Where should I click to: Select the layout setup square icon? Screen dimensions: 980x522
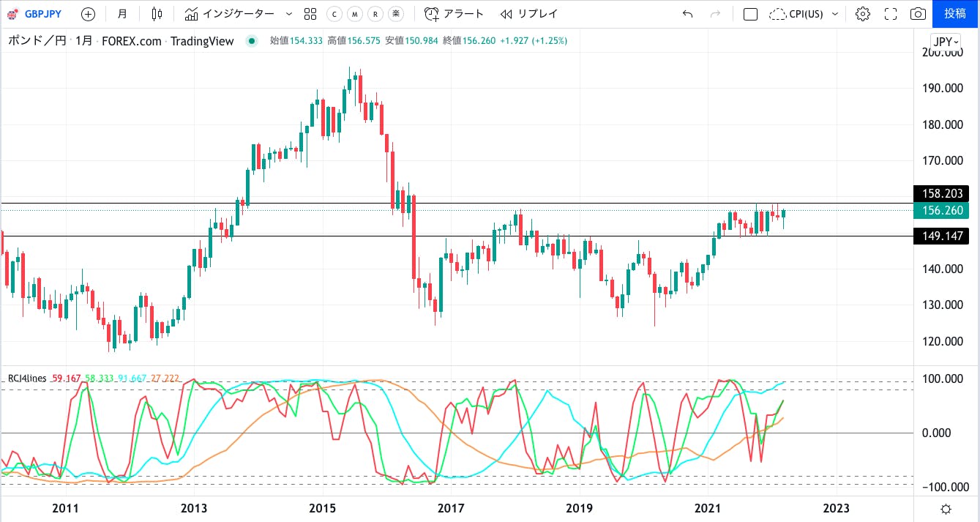coord(750,14)
